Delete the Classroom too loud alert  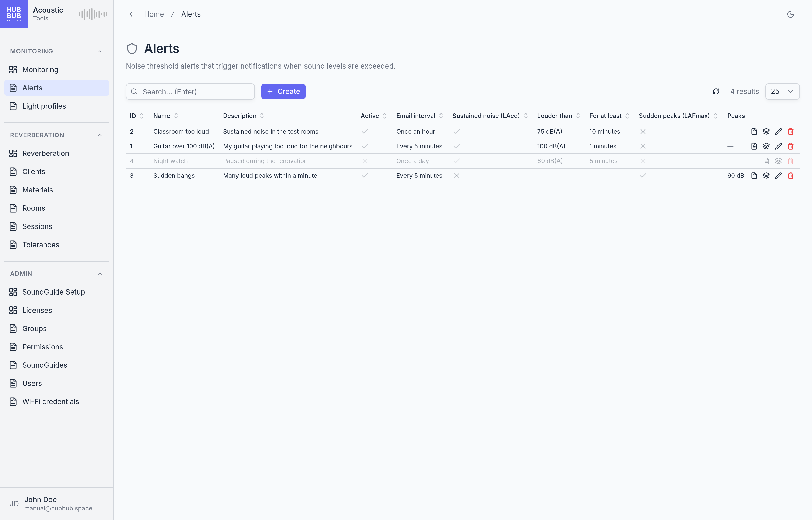tap(790, 131)
